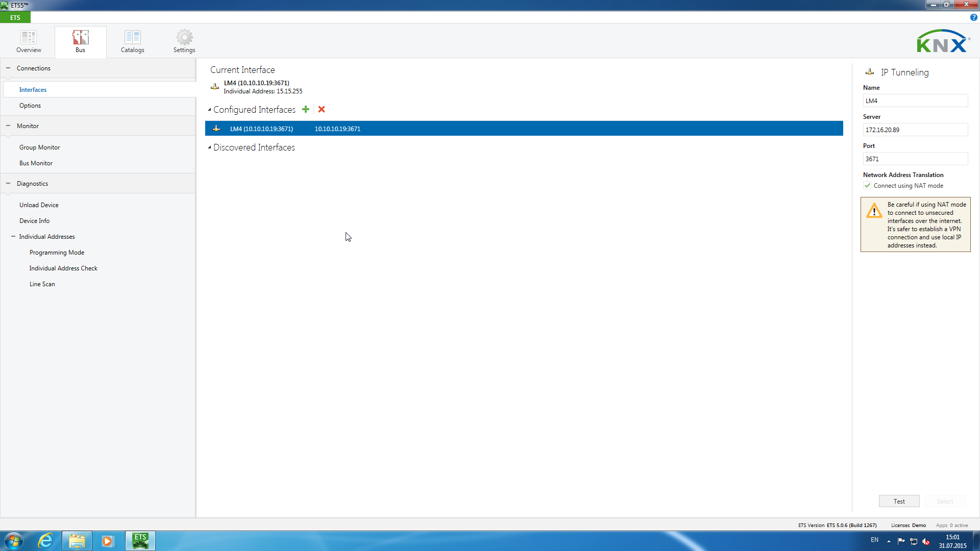This screenshot has width=980, height=551.
Task: Collapse the Configured Interfaces list
Action: coord(209,110)
